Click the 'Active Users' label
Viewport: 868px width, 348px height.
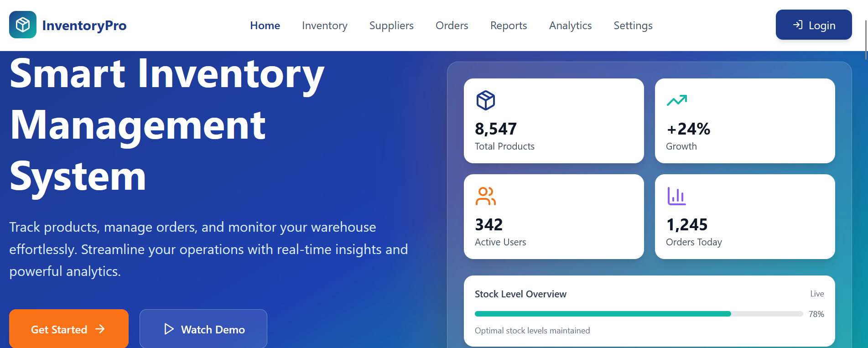pyautogui.click(x=500, y=242)
